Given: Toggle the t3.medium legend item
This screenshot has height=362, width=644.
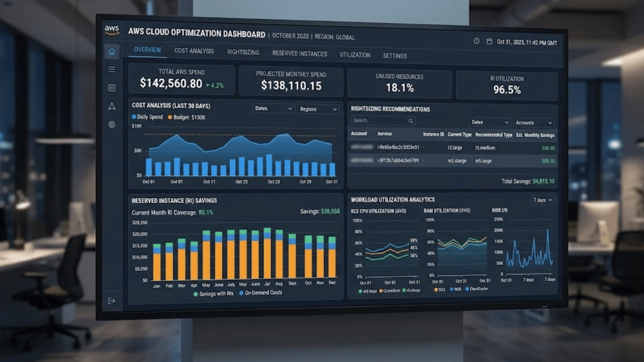Looking at the screenshot, I should (390, 291).
